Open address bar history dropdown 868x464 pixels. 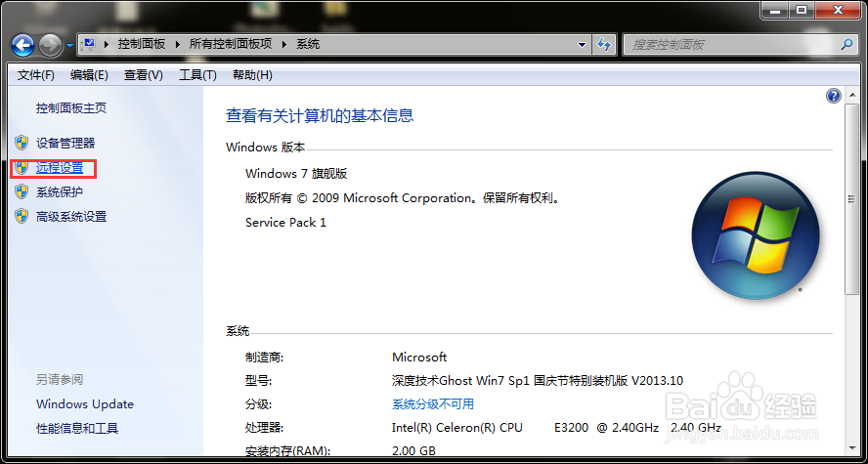582,45
